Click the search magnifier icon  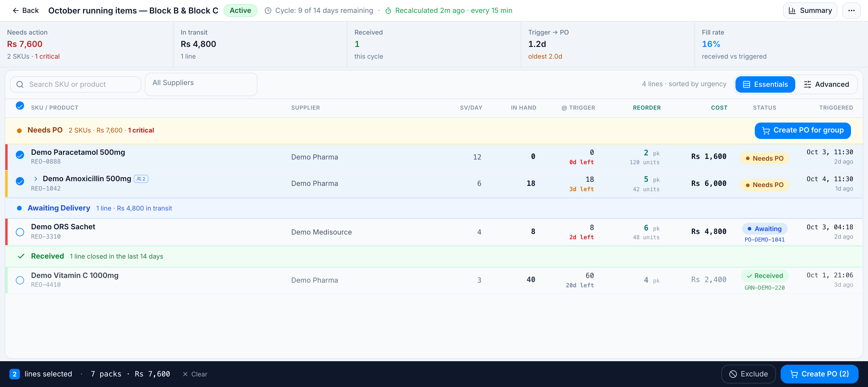20,84
